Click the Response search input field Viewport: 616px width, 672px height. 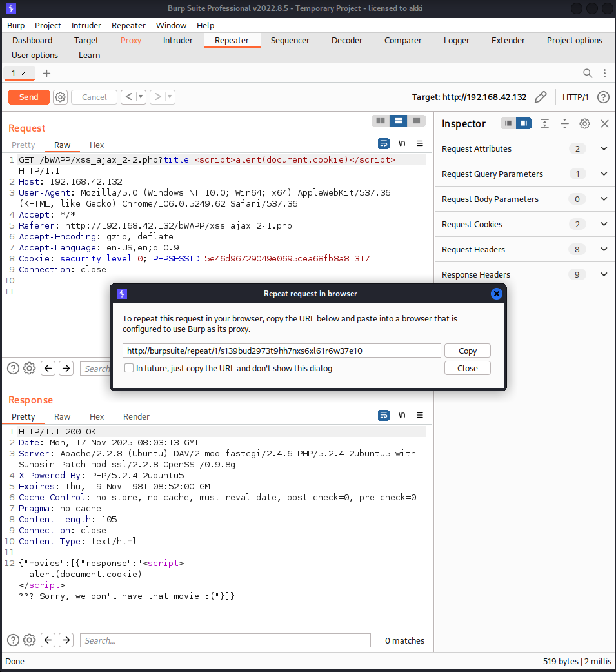(225, 640)
